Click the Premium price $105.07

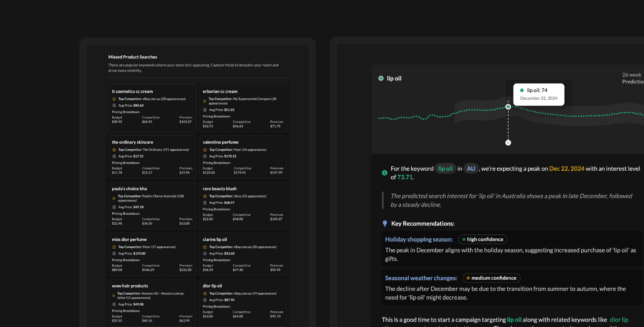(276, 219)
